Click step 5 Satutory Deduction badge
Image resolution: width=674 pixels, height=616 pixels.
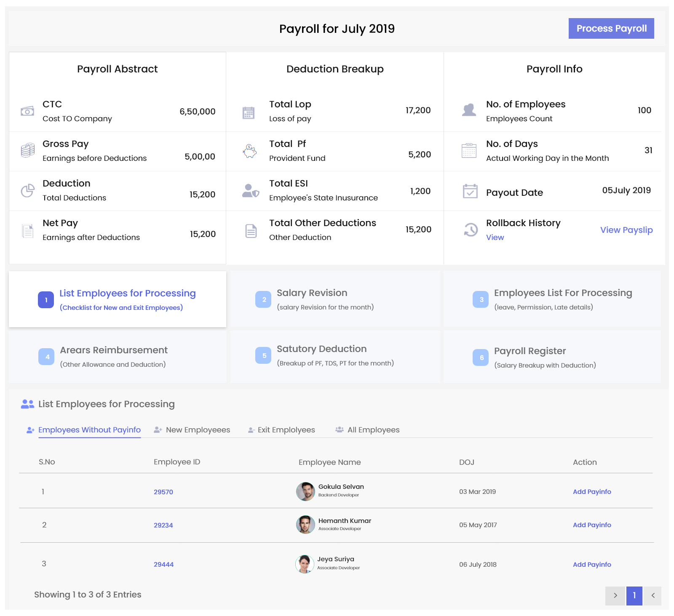pyautogui.click(x=263, y=355)
